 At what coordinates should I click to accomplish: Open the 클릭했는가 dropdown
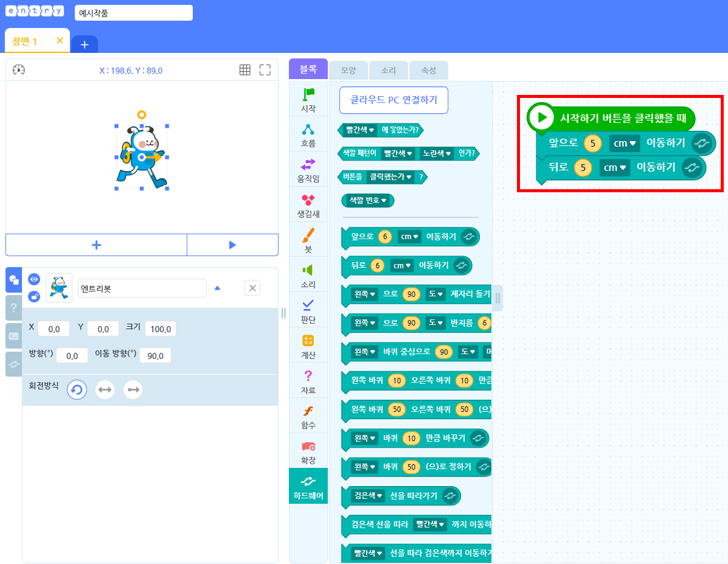pos(390,177)
